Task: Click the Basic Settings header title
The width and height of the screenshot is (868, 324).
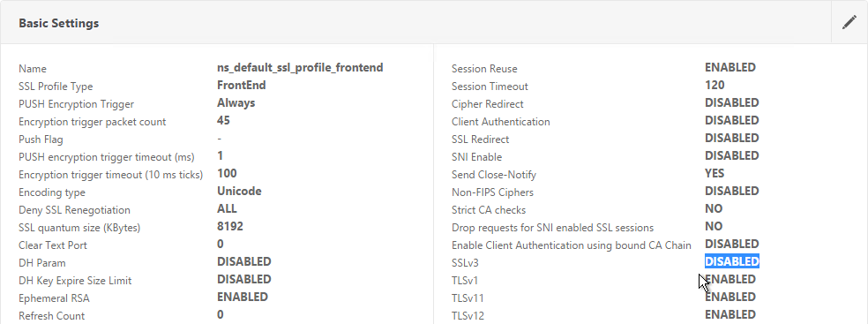Action: pyautogui.click(x=59, y=23)
